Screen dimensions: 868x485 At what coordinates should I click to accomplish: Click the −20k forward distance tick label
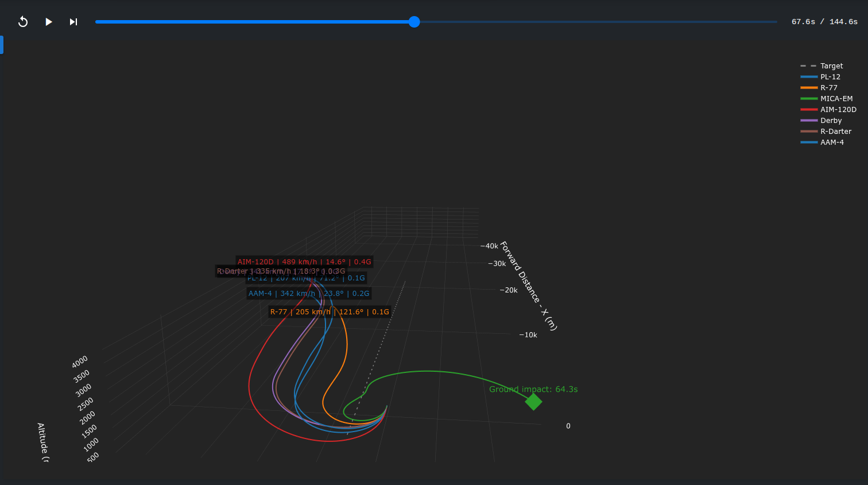click(x=509, y=290)
